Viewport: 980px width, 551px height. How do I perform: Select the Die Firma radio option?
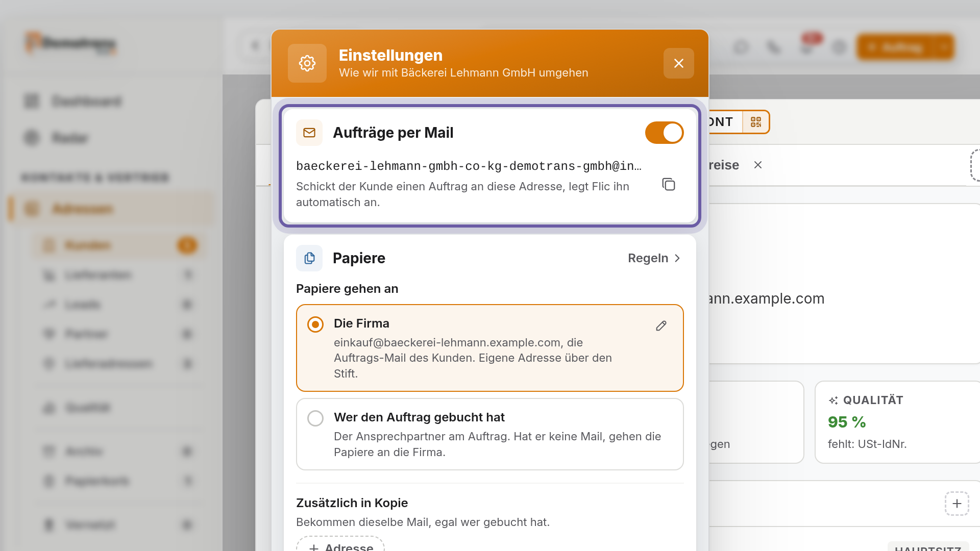pos(315,324)
